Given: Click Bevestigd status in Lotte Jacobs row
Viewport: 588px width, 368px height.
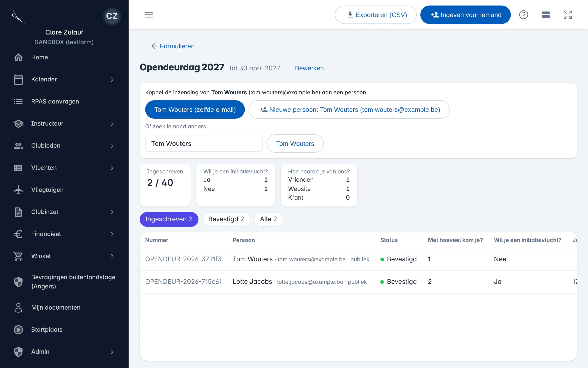Looking at the screenshot, I should tap(399, 282).
